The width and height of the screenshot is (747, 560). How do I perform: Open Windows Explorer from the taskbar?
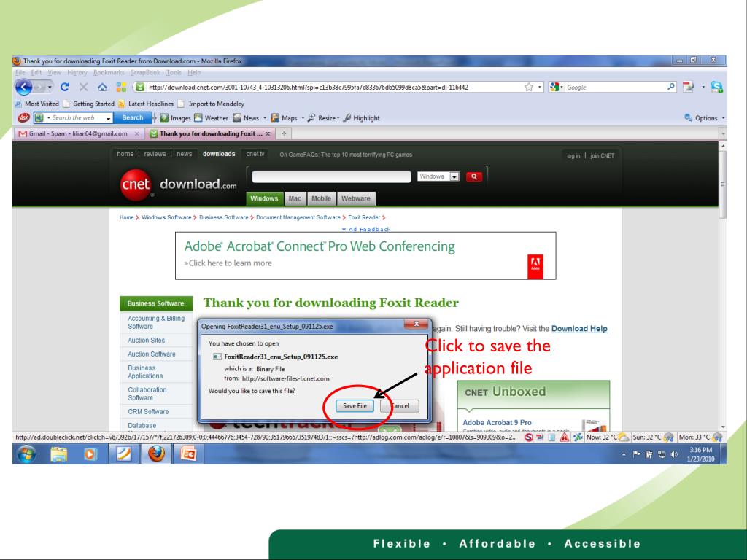[59, 454]
